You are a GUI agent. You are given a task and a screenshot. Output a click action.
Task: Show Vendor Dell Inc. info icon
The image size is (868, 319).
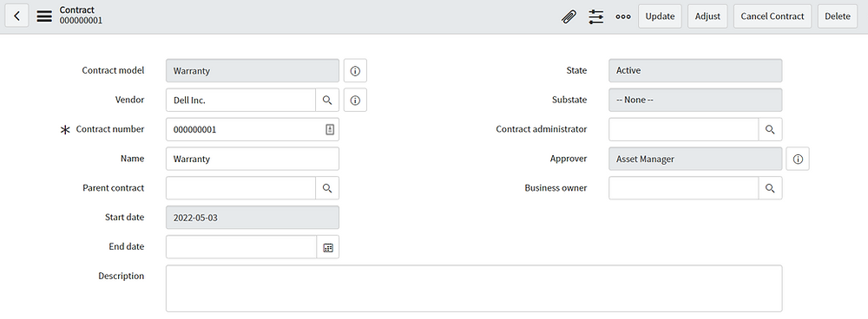pyautogui.click(x=355, y=100)
